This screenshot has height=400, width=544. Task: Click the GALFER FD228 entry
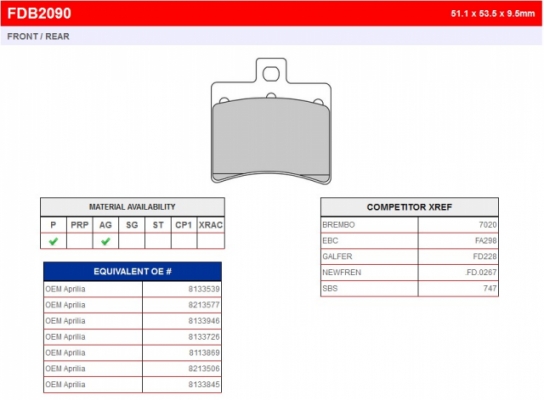[409, 257]
